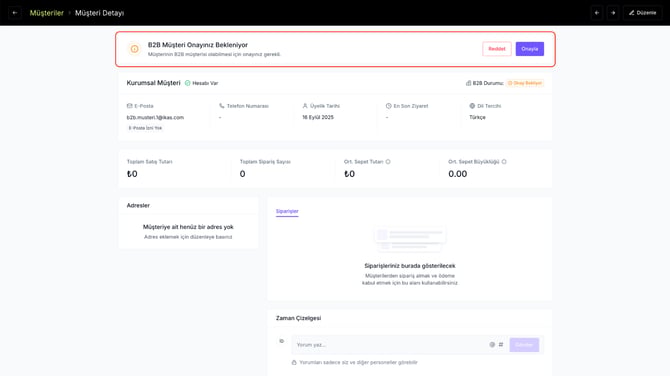The height and width of the screenshot is (376, 670).
Task: Click the orange warning info icon
Action: 135,49
